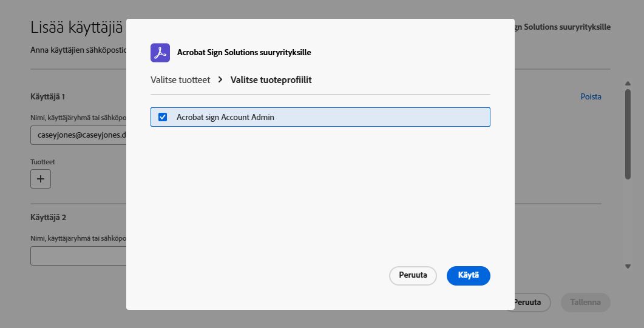
Task: Click the Käyttäjä 2 section label
Action: pos(47,217)
